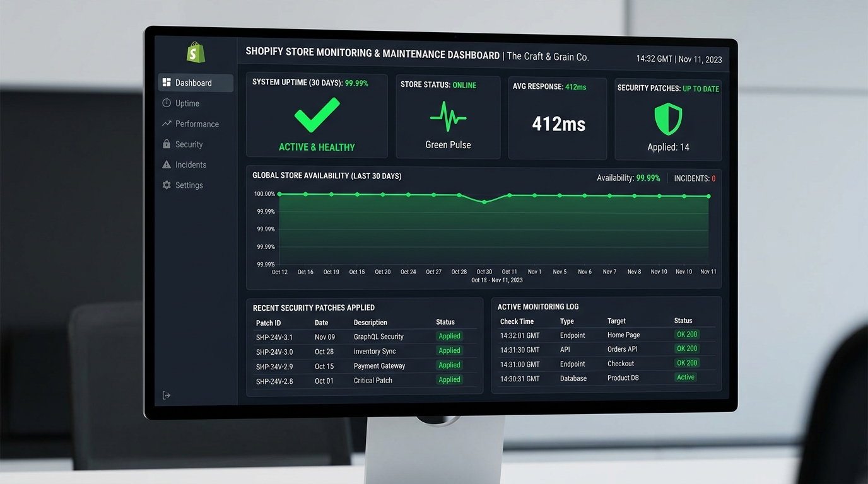Image resolution: width=868 pixels, height=484 pixels.
Task: Click the Oct 18 - Nov 11, 2023 caption
Action: (497, 280)
